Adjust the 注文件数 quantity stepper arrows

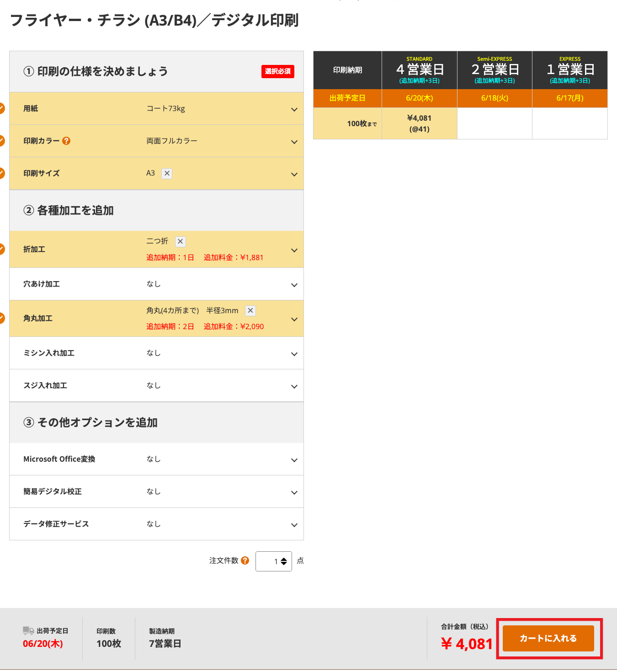coord(284,561)
